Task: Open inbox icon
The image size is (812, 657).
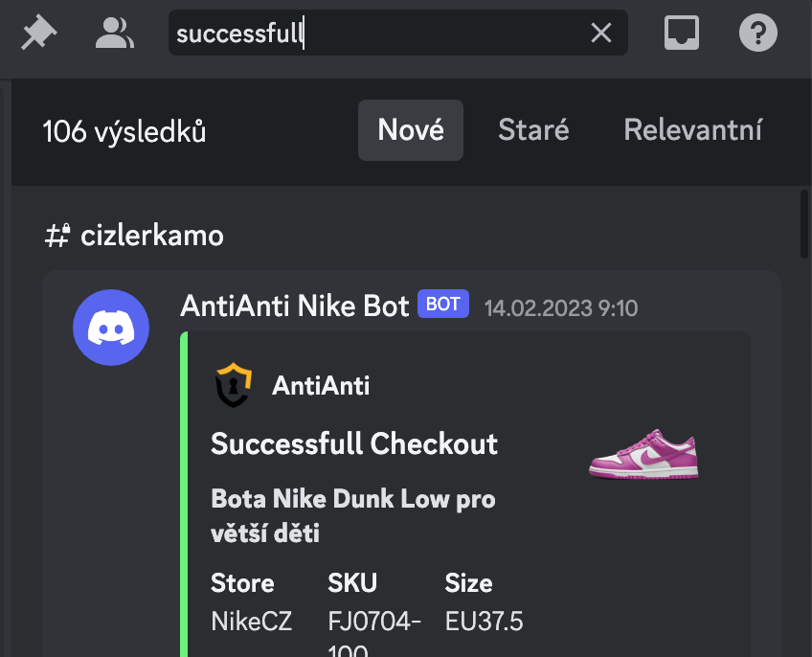Action: 681,33
